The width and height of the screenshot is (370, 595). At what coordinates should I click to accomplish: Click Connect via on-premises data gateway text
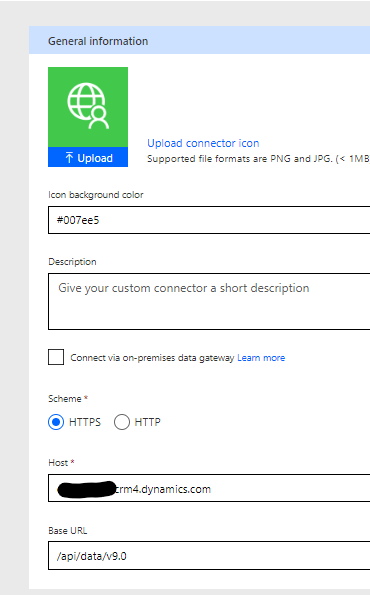(152, 358)
